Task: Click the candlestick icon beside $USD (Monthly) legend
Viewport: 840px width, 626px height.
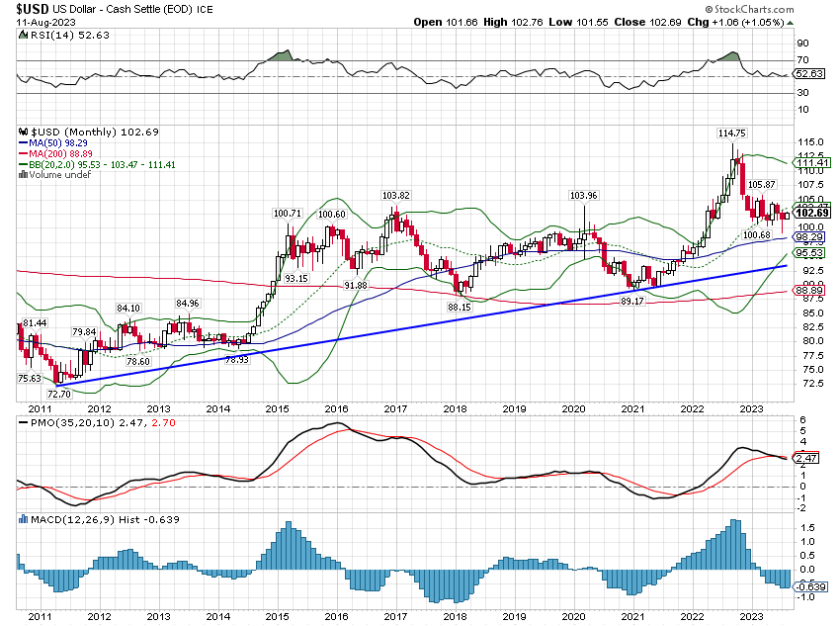Action: coord(26,132)
